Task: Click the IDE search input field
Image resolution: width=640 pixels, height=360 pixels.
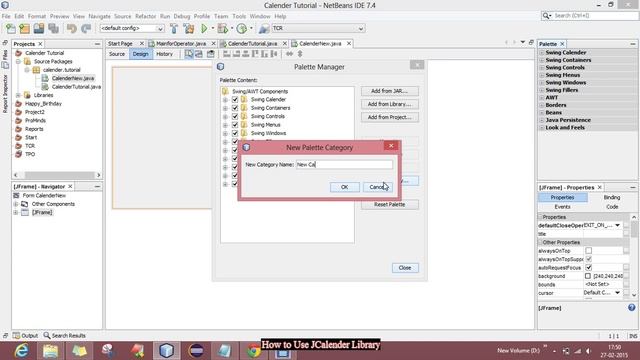Action: [595, 16]
